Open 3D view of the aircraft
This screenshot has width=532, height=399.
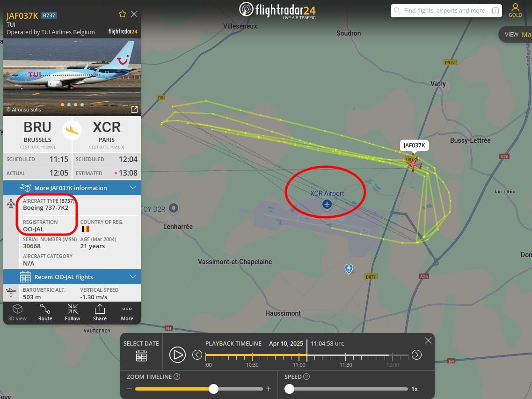pos(17,313)
